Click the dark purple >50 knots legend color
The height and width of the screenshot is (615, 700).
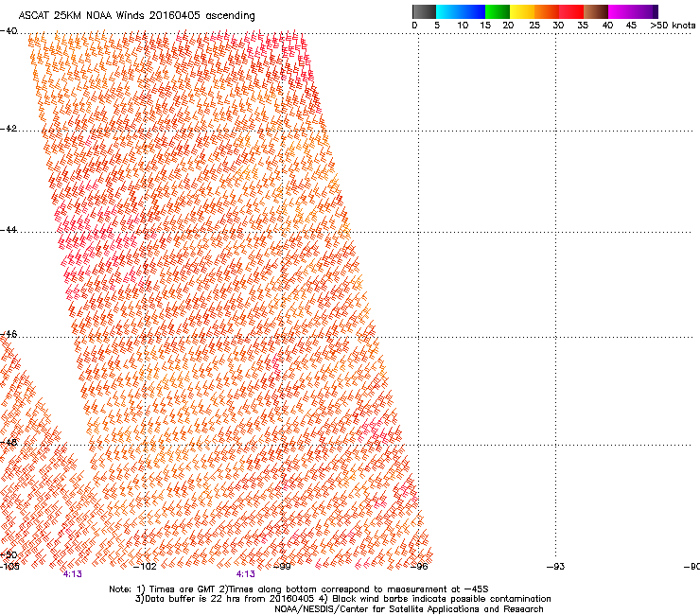[x=655, y=11]
